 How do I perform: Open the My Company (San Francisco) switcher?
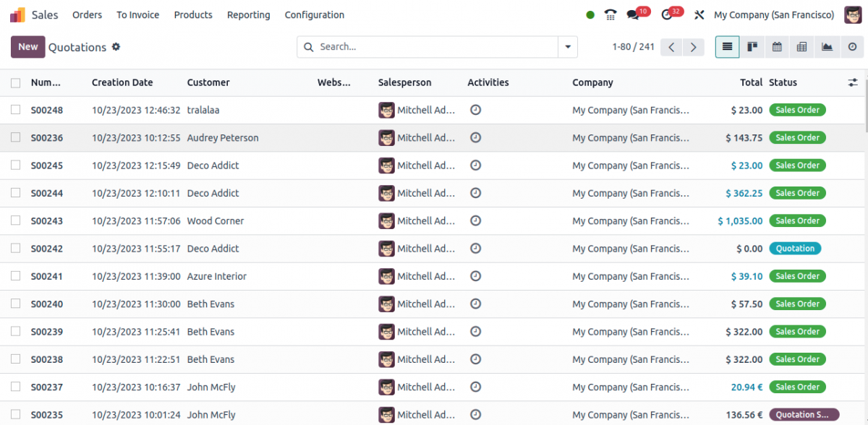pyautogui.click(x=774, y=14)
